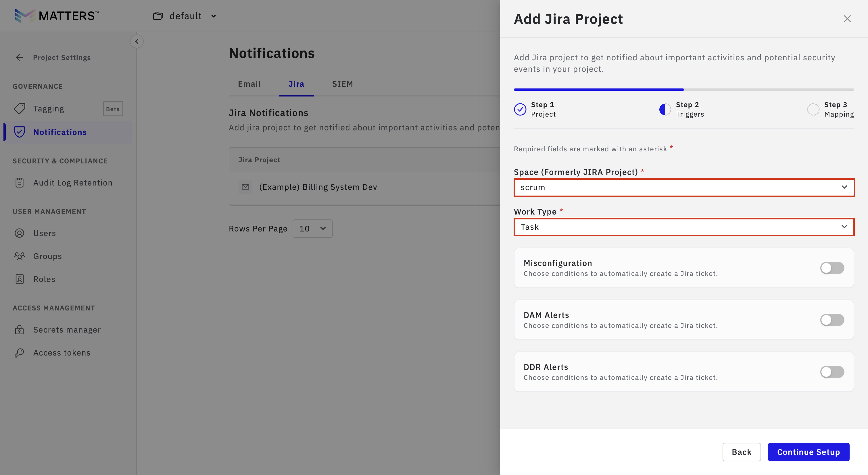Click the Users profile icon
Viewport: 868px width, 475px height.
coord(20,233)
